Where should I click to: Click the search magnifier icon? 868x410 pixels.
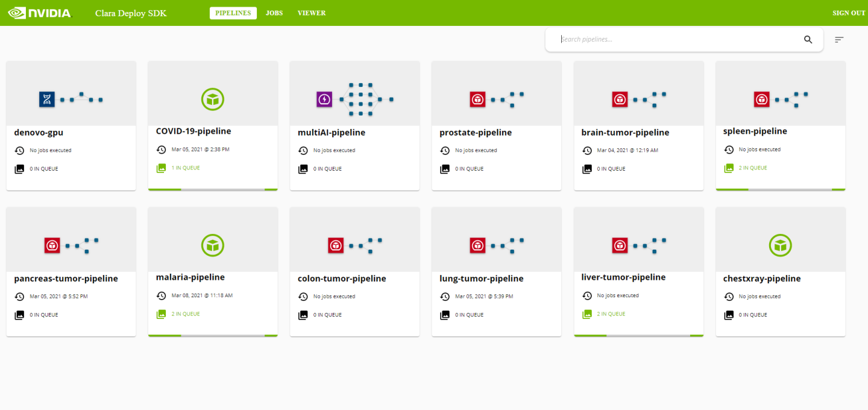808,40
